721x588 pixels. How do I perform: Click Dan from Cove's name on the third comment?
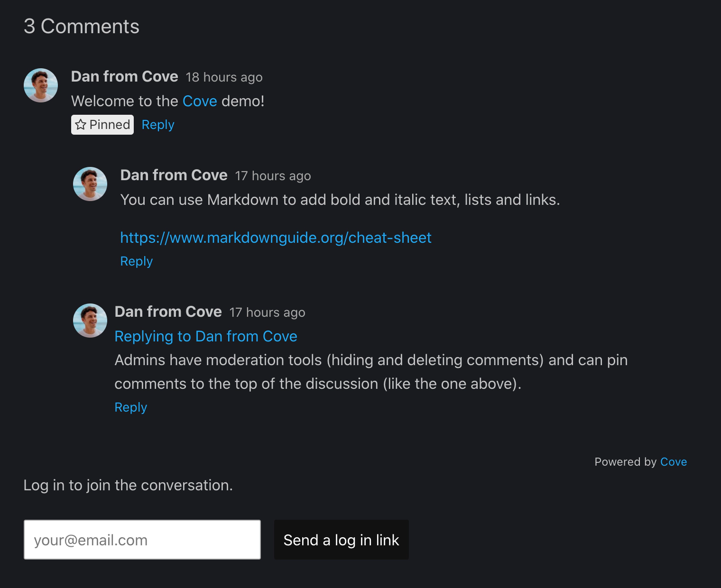click(168, 312)
